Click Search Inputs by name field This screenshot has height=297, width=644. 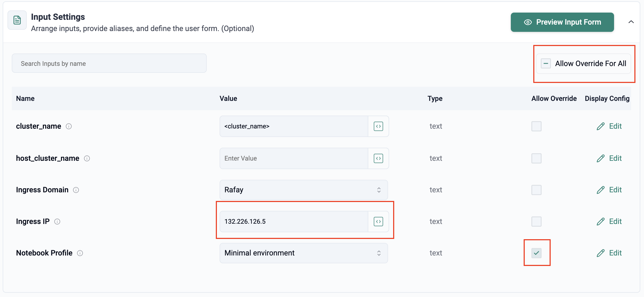(x=109, y=64)
